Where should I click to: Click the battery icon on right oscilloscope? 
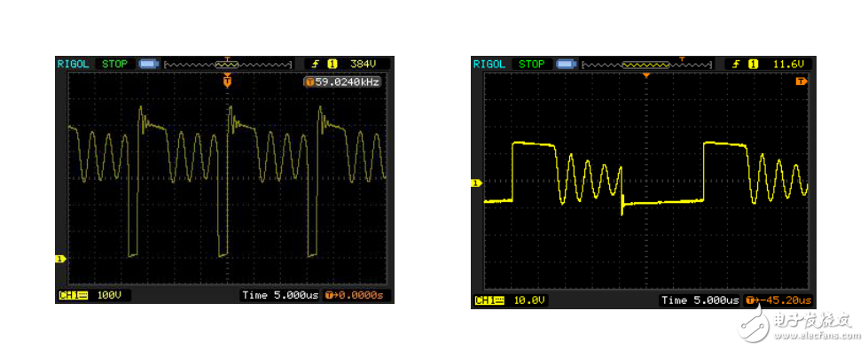(565, 64)
